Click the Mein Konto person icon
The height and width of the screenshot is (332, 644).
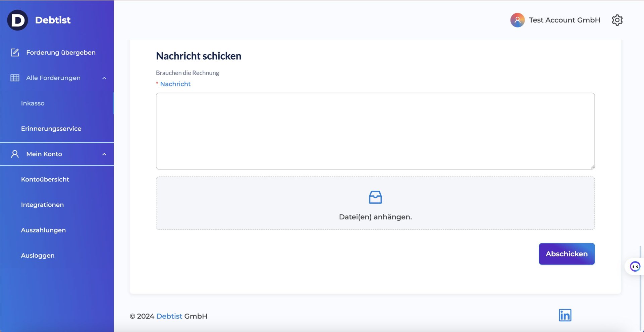click(x=15, y=154)
